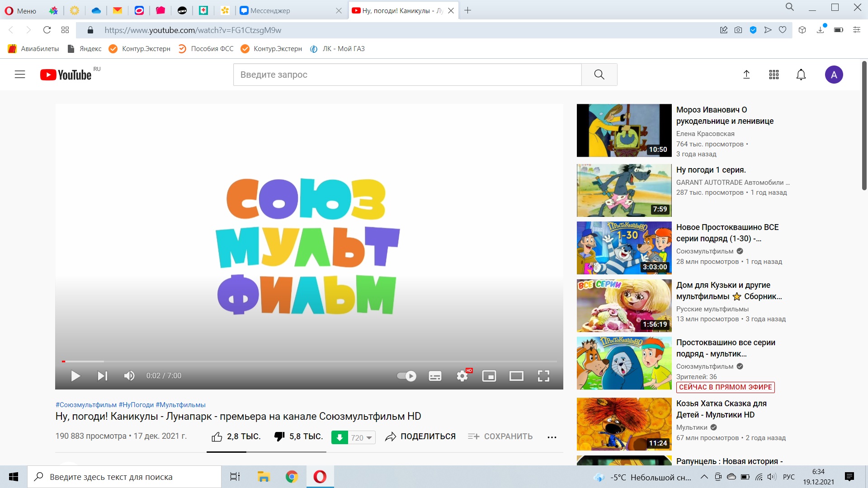Viewport: 868px width, 488px height.
Task: Open account avatar menu
Action: (834, 75)
